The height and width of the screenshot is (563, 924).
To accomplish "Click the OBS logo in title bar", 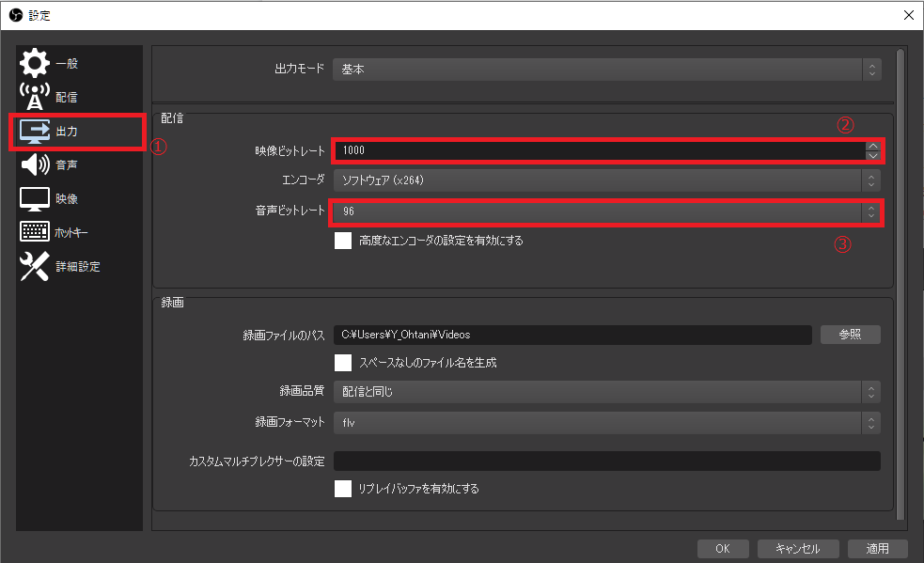I will point(15,14).
